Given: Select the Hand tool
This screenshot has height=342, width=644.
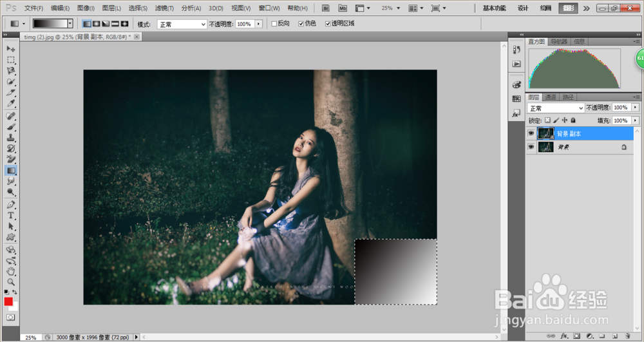Looking at the screenshot, I should [11, 271].
